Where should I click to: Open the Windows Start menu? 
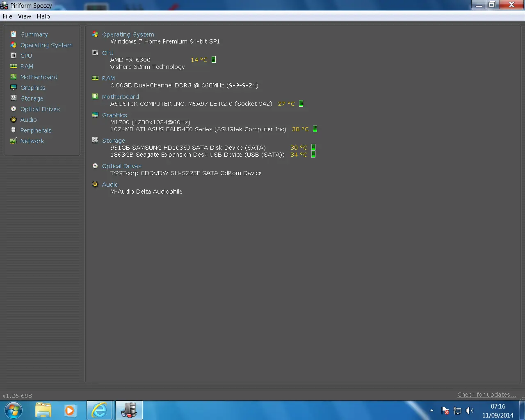pos(13,410)
